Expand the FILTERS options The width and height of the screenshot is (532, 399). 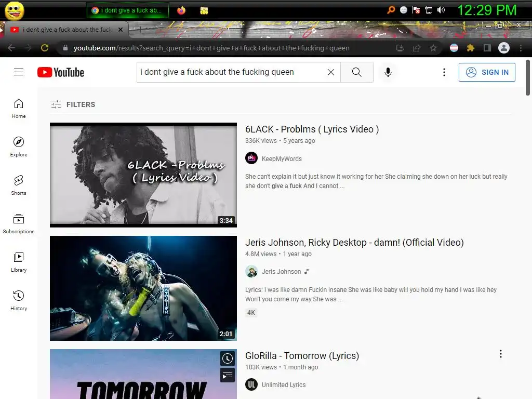click(73, 104)
